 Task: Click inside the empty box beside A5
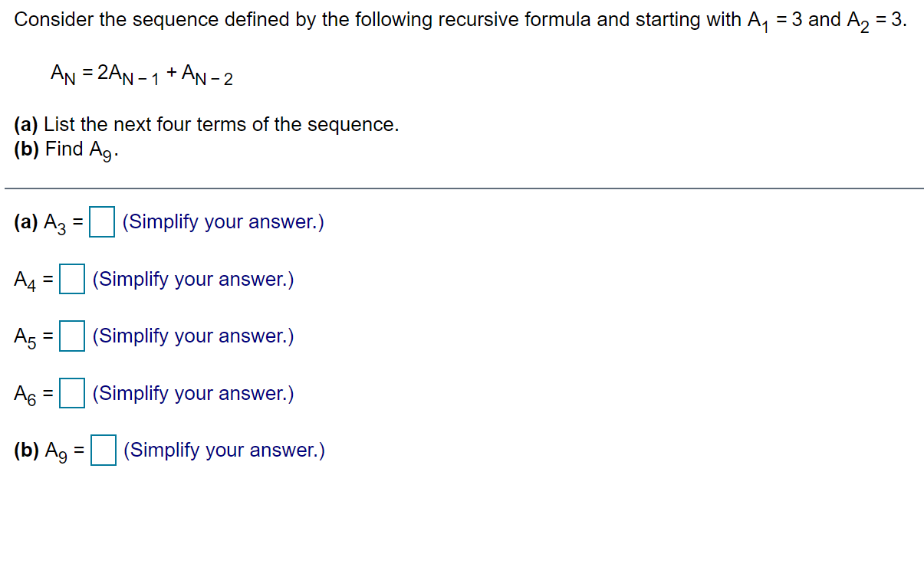(x=71, y=337)
